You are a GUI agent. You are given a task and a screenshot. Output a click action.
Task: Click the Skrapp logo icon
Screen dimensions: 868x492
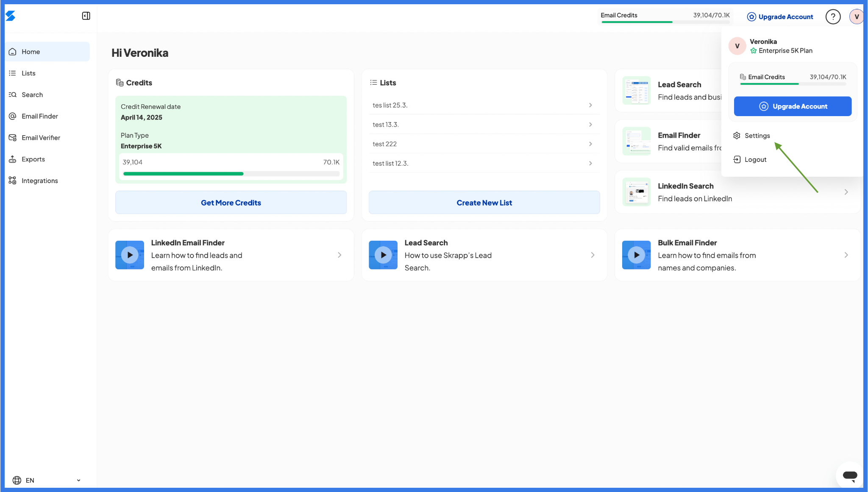pyautogui.click(x=10, y=16)
